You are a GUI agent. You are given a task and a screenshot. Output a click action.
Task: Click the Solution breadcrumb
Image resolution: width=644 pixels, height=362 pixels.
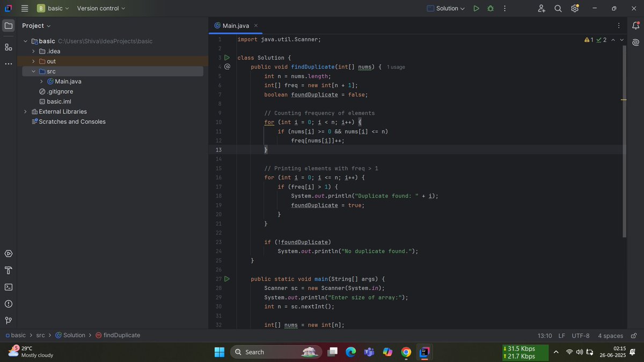click(x=70, y=335)
